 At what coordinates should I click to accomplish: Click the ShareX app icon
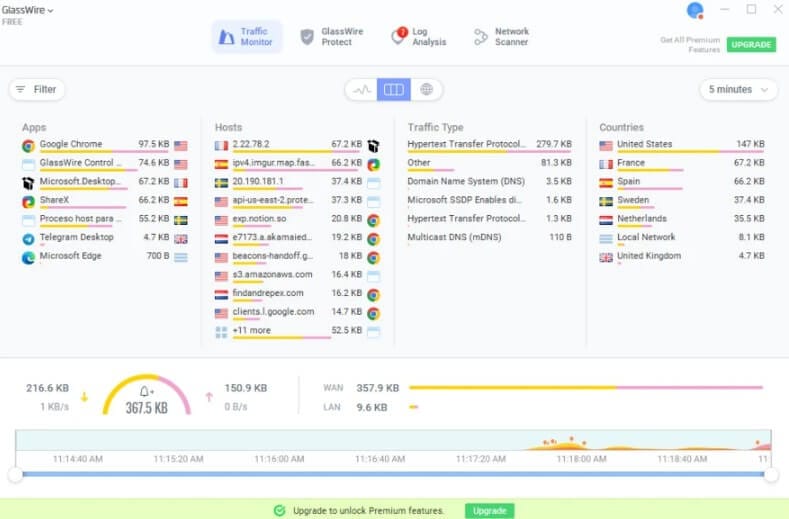pyautogui.click(x=28, y=202)
